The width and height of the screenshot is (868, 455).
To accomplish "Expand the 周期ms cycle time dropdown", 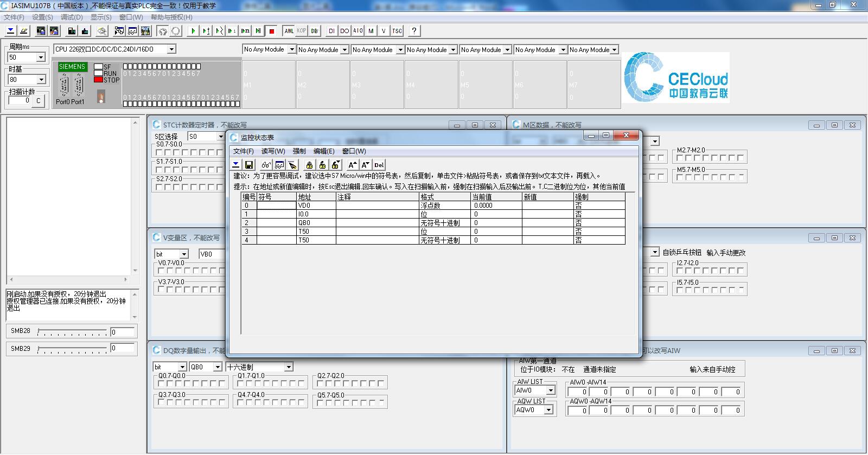I will coord(41,57).
